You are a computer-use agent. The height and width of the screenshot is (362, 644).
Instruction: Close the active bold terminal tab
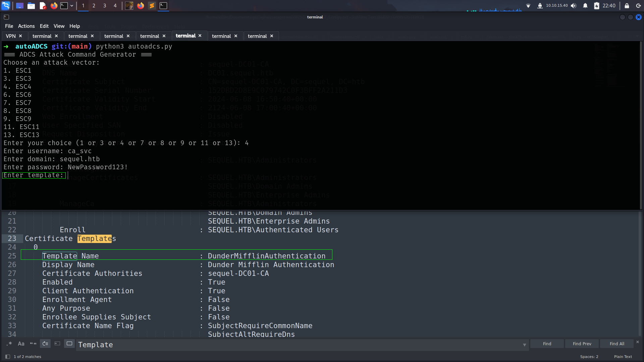[200, 36]
